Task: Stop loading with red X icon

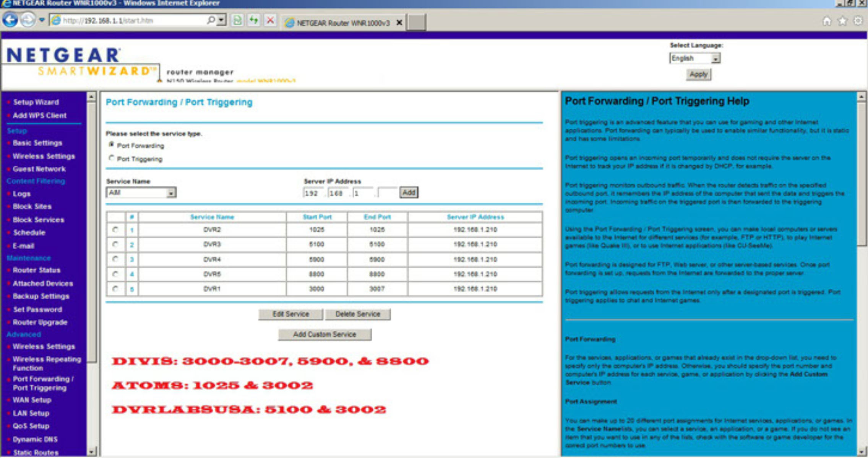Action: pyautogui.click(x=270, y=20)
